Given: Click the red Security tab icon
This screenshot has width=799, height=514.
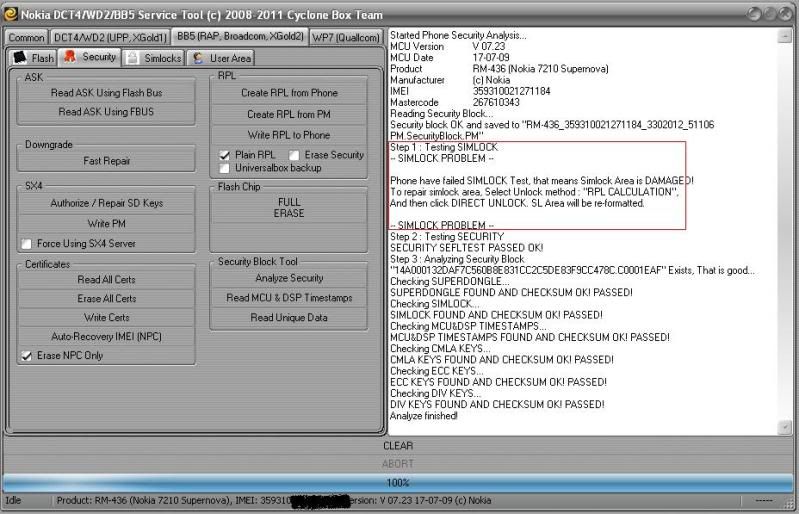Looking at the screenshot, I should [70, 57].
